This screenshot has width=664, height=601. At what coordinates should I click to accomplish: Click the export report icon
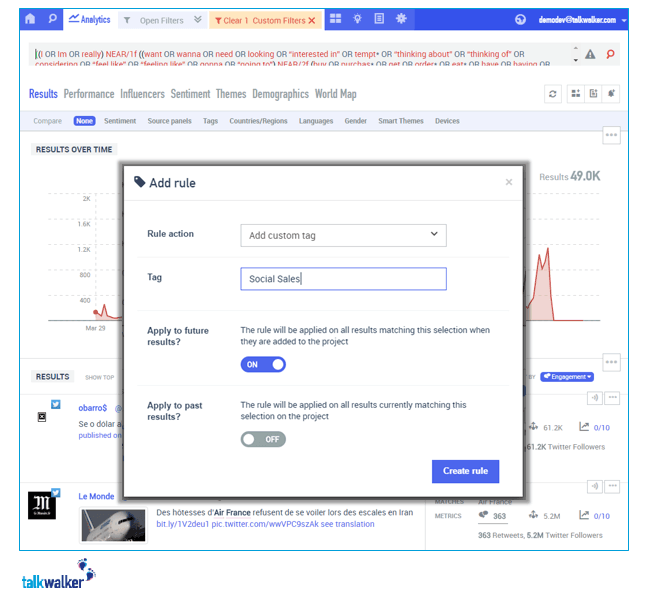(x=593, y=94)
